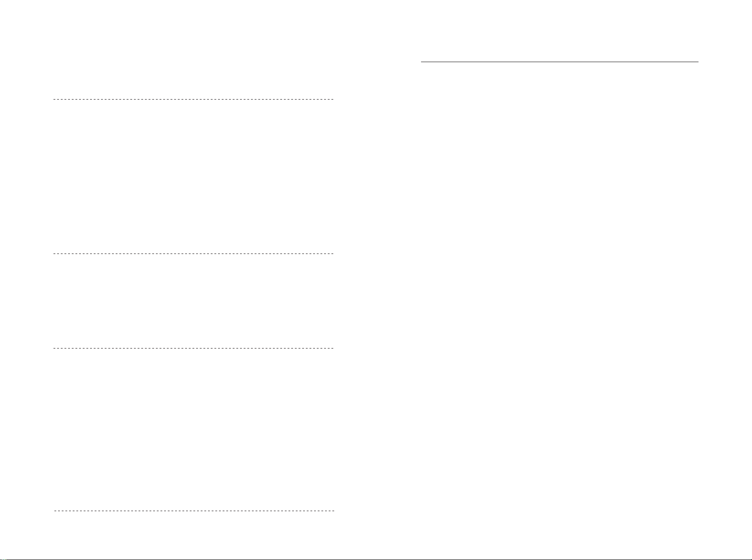
Task: Click the second dashed divider line
Action: (194, 253)
